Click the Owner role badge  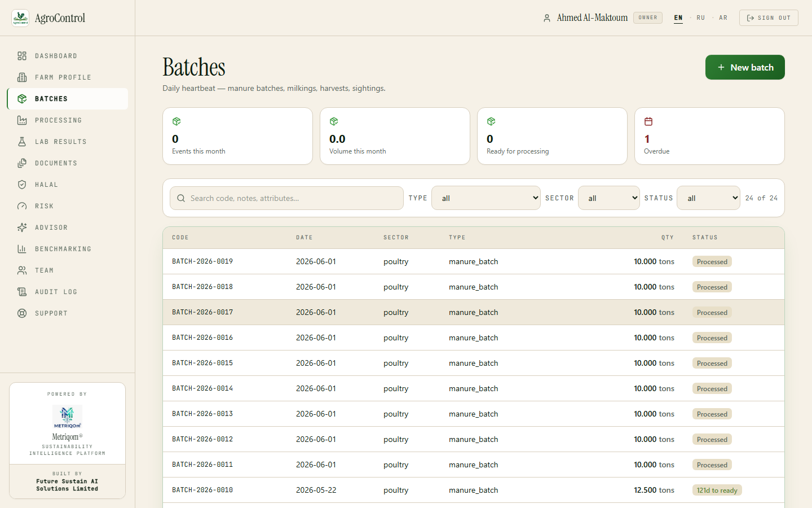tap(648, 17)
